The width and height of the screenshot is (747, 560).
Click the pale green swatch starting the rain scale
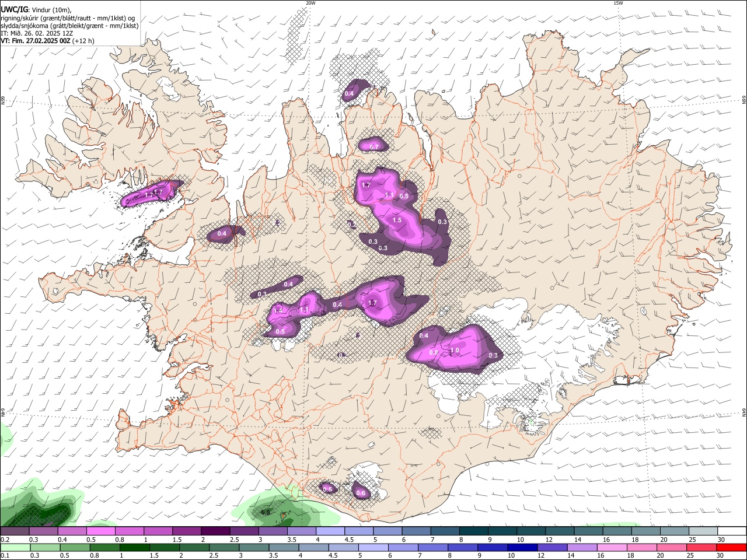15,547
